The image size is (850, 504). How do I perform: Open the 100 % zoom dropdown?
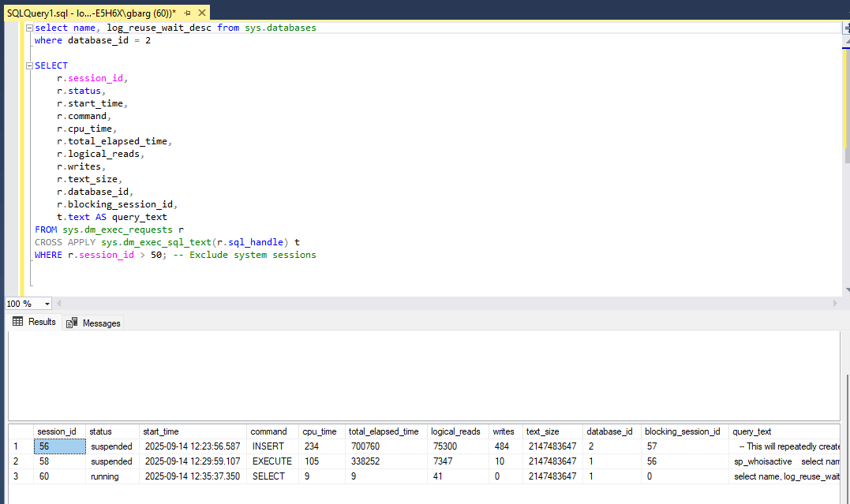tap(47, 304)
